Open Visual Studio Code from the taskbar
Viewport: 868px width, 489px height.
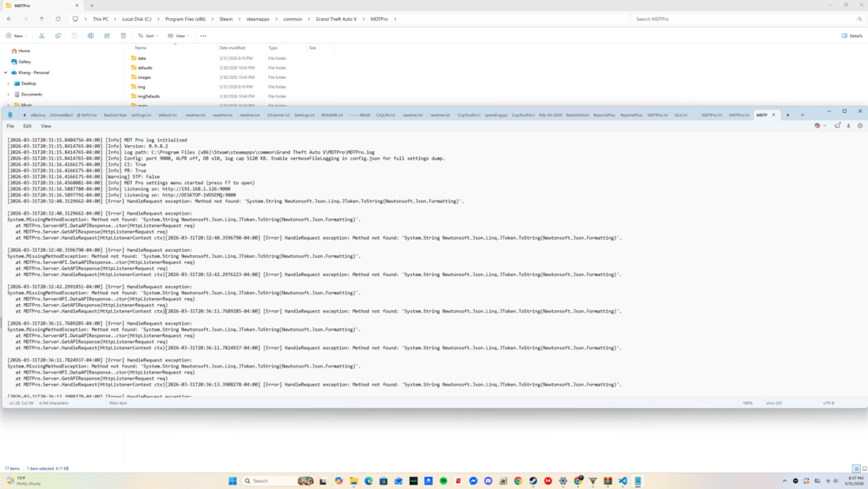(622, 480)
